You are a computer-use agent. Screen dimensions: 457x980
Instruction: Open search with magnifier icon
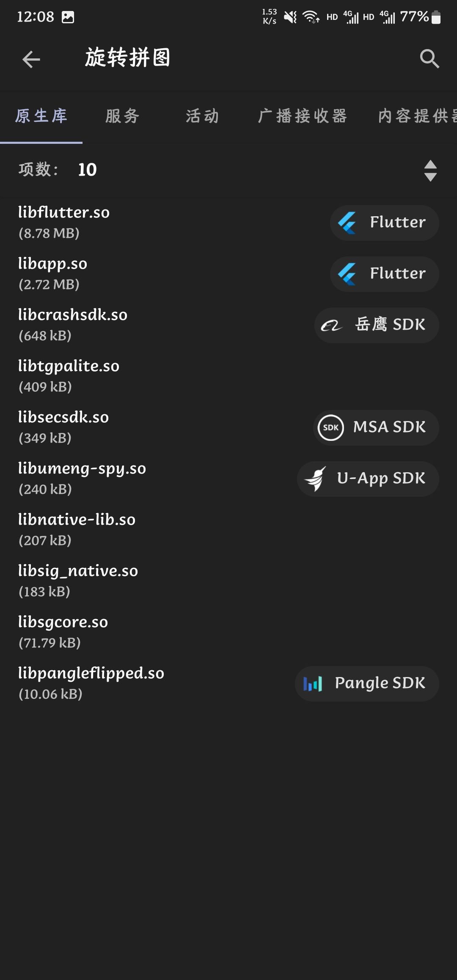point(429,59)
